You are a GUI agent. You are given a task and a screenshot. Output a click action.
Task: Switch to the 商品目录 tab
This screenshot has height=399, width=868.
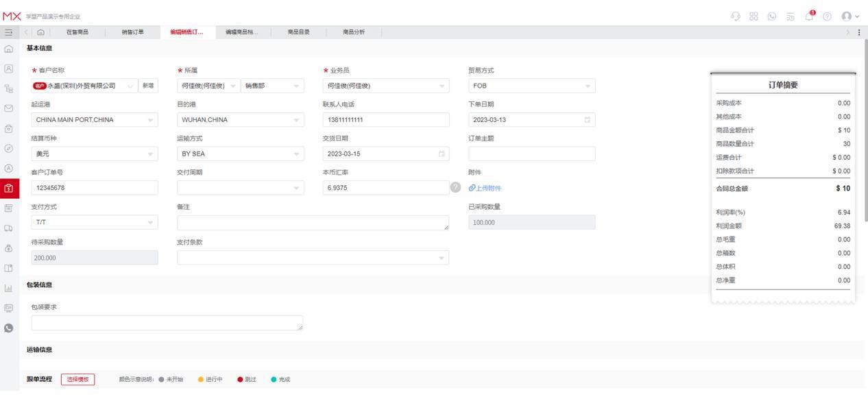pos(297,32)
